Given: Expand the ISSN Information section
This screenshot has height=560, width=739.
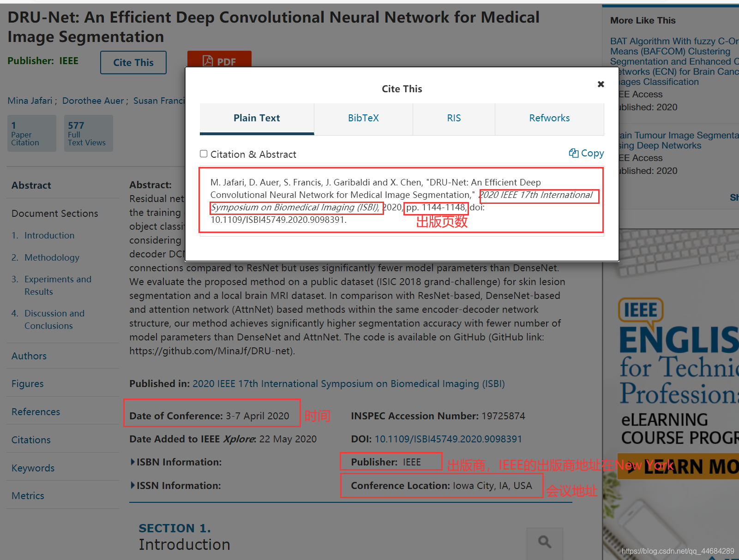Looking at the screenshot, I should click(176, 485).
